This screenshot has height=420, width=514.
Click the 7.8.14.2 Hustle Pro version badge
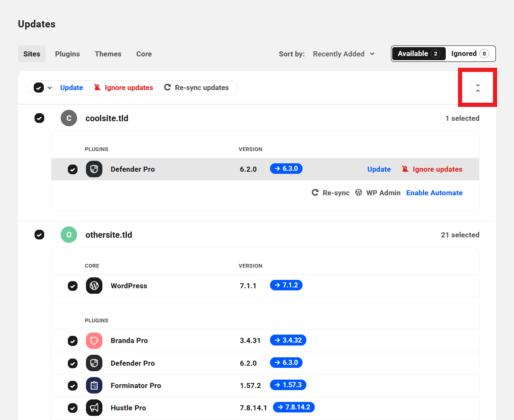point(294,407)
